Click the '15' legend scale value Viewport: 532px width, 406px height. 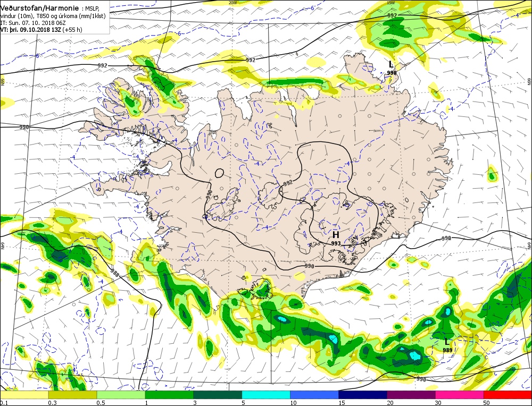342,403
